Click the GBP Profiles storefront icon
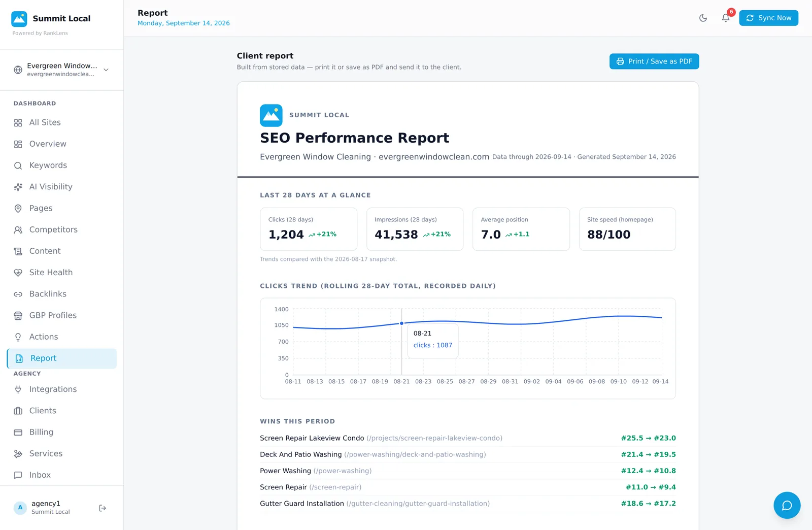 pyautogui.click(x=18, y=315)
